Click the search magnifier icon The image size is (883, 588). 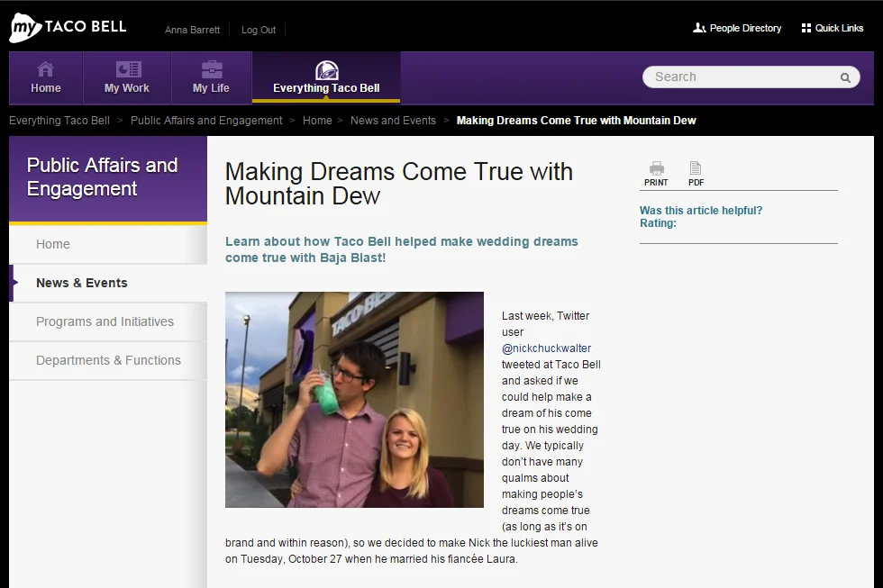coord(844,77)
